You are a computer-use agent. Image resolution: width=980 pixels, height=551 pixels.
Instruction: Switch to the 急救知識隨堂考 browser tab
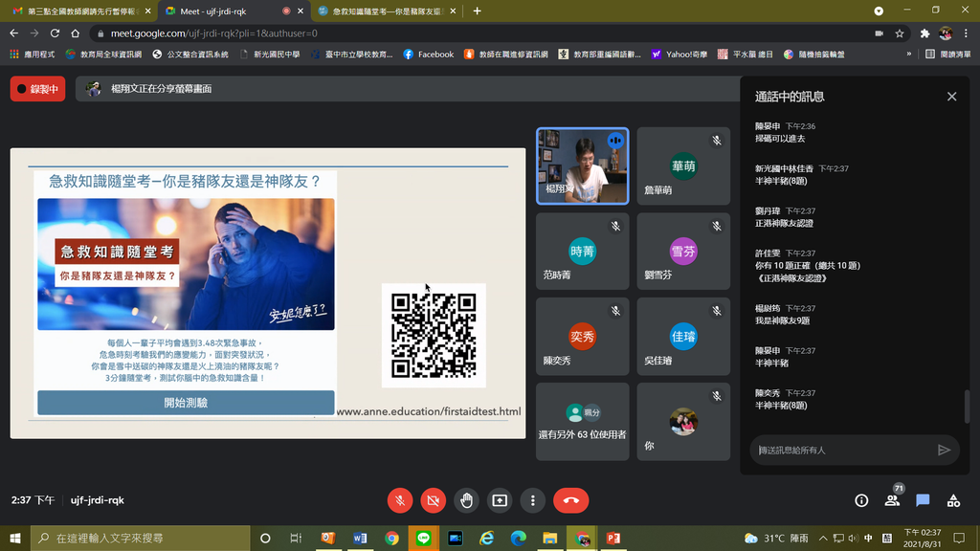tap(388, 11)
